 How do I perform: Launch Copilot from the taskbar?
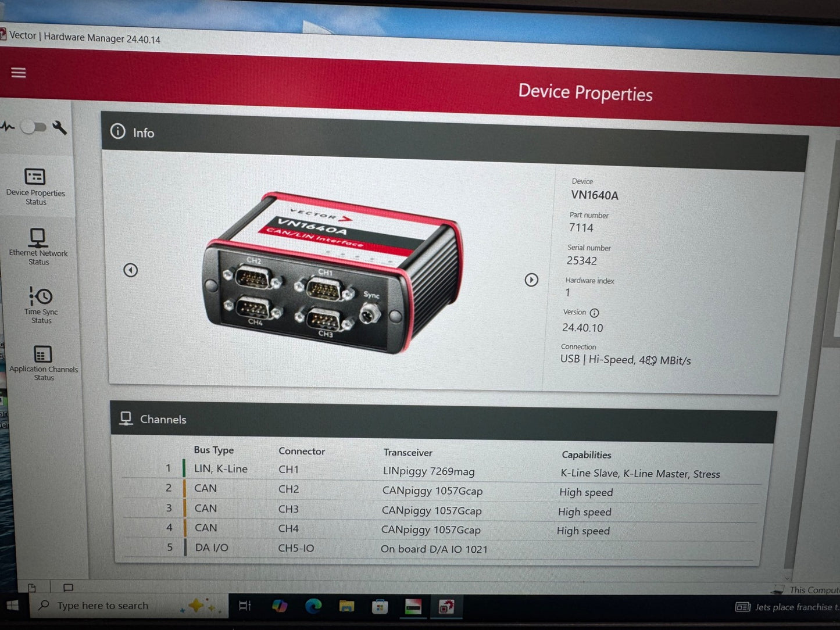pyautogui.click(x=280, y=606)
